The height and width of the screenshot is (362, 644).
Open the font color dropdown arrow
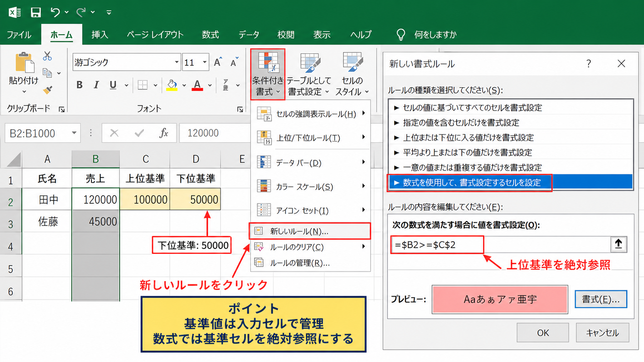click(x=210, y=85)
